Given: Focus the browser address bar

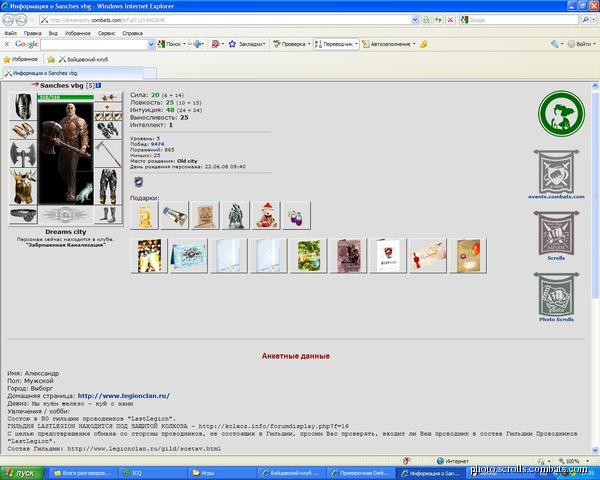Looking at the screenshot, I should point(225,20).
